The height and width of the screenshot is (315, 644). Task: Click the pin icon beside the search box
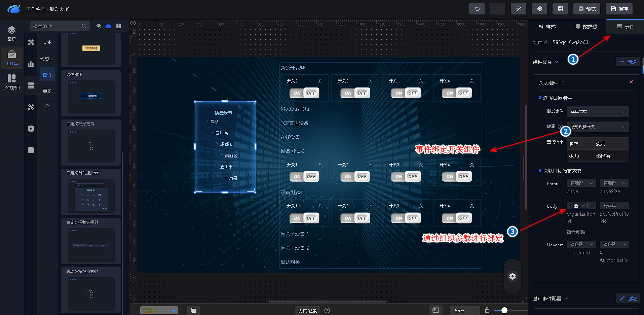click(x=99, y=26)
